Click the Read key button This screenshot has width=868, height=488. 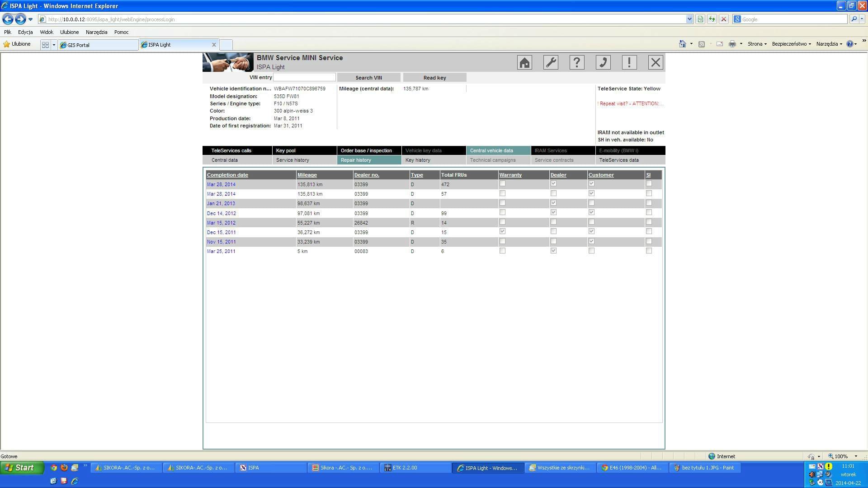(x=434, y=78)
